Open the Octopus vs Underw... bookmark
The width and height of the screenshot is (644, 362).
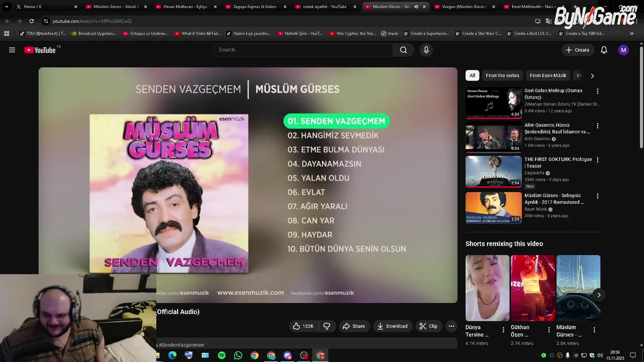point(145,34)
